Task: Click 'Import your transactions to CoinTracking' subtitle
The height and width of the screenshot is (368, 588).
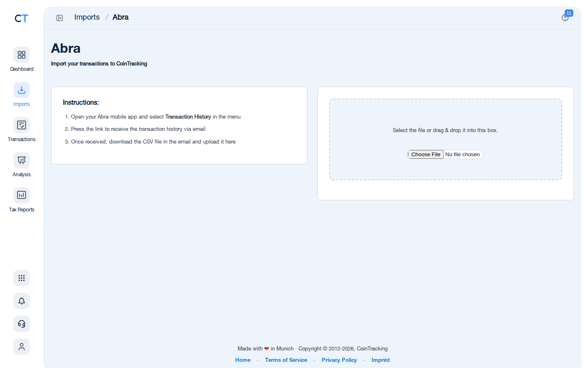Action: (x=99, y=63)
